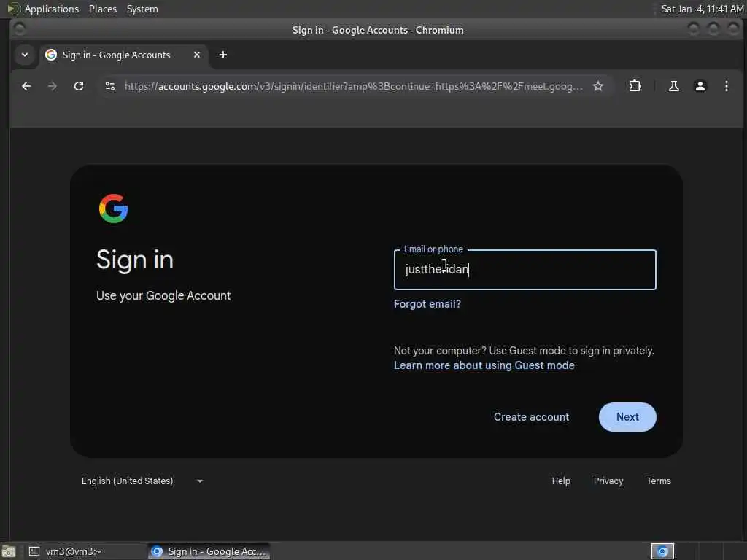Open a new tab with plus button
This screenshot has height=560, width=747.
pyautogui.click(x=223, y=55)
